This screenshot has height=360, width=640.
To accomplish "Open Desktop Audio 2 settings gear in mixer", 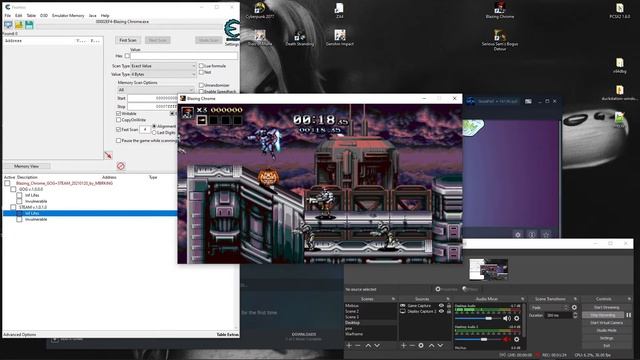I will click(517, 339).
